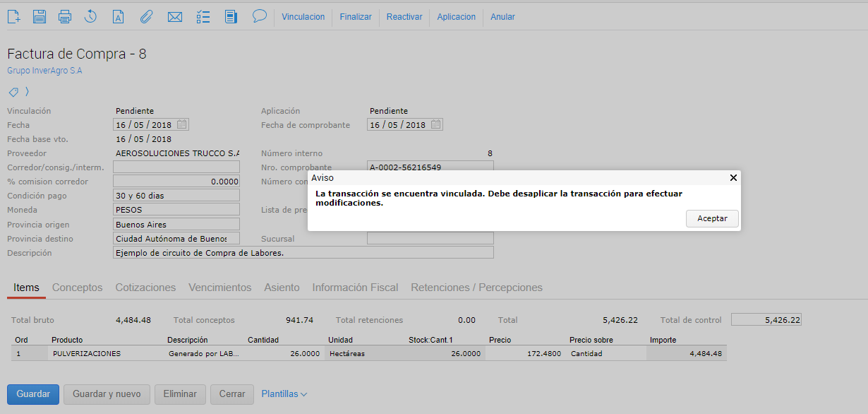
Task: Switch to the Conceptos tab
Action: [77, 288]
